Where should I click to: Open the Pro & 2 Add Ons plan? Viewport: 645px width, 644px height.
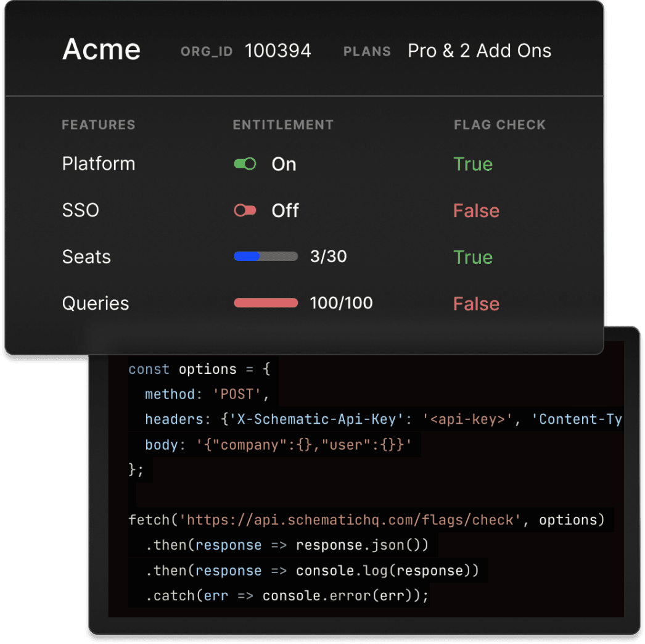pyautogui.click(x=479, y=51)
